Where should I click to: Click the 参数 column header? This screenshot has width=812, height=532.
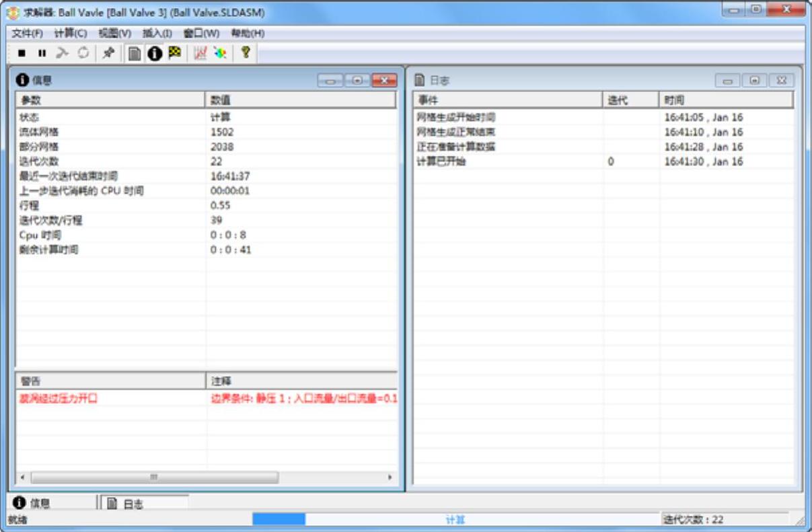tap(110, 100)
